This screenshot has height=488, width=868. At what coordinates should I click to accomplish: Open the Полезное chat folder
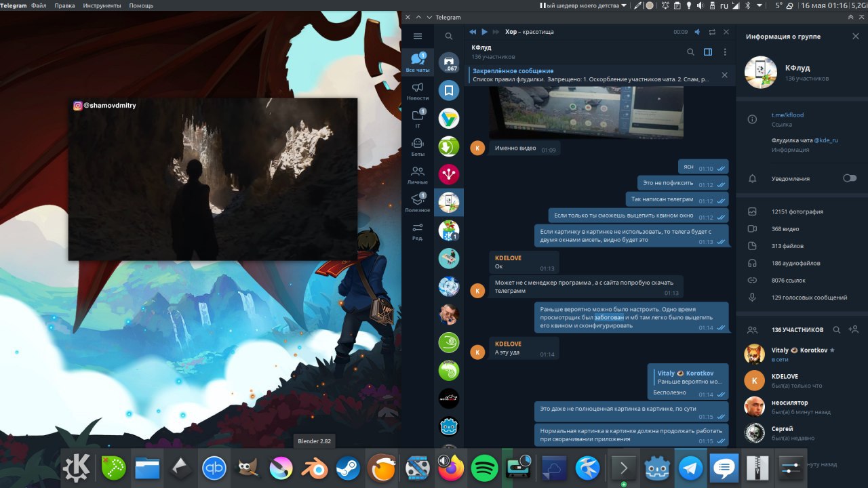coord(418,203)
